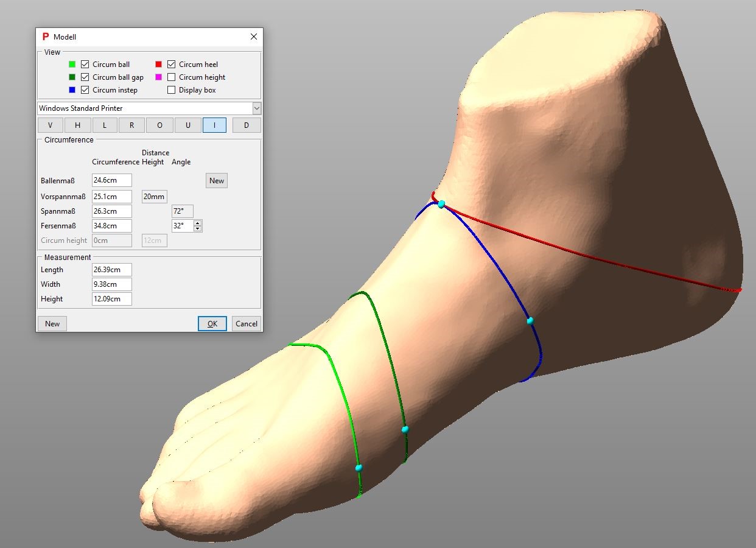The width and height of the screenshot is (756, 548).
Task: Click the red Circum heel swatch
Action: pyautogui.click(x=158, y=64)
